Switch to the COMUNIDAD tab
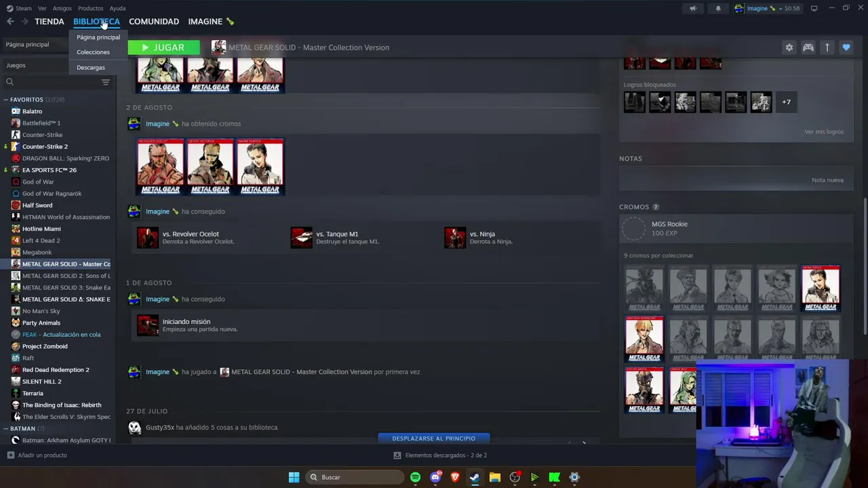Image resolution: width=868 pixels, height=488 pixels. 154,22
